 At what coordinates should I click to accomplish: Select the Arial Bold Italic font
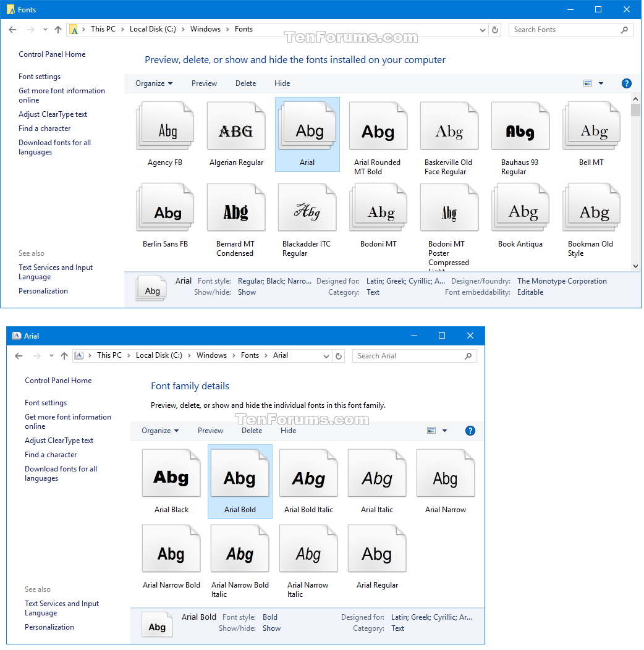pos(308,473)
